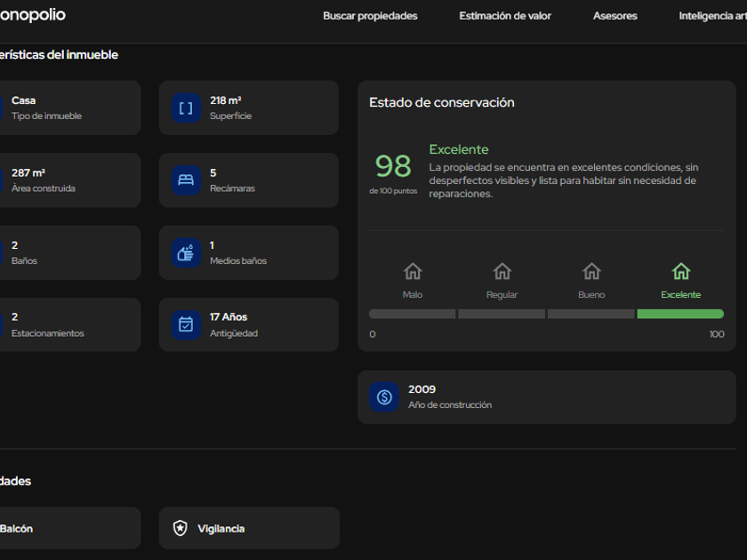Click the Vigilancia shield star icon
This screenshot has width=747, height=560.
180,528
